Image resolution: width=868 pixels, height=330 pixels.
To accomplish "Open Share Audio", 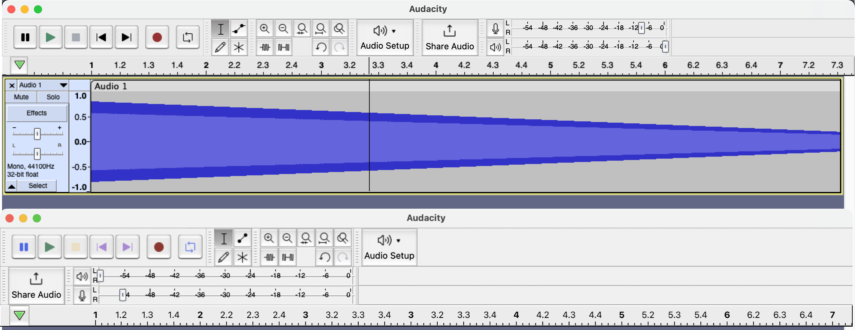I will point(450,37).
